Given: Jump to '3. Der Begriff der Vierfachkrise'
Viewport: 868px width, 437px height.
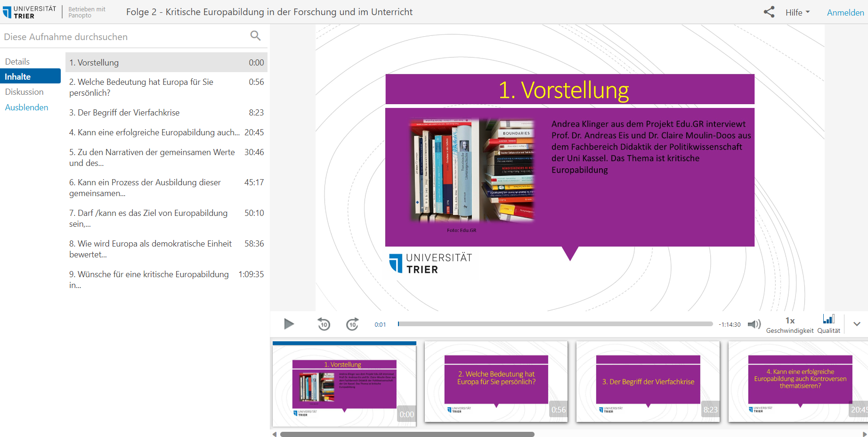Looking at the screenshot, I should tap(166, 113).
